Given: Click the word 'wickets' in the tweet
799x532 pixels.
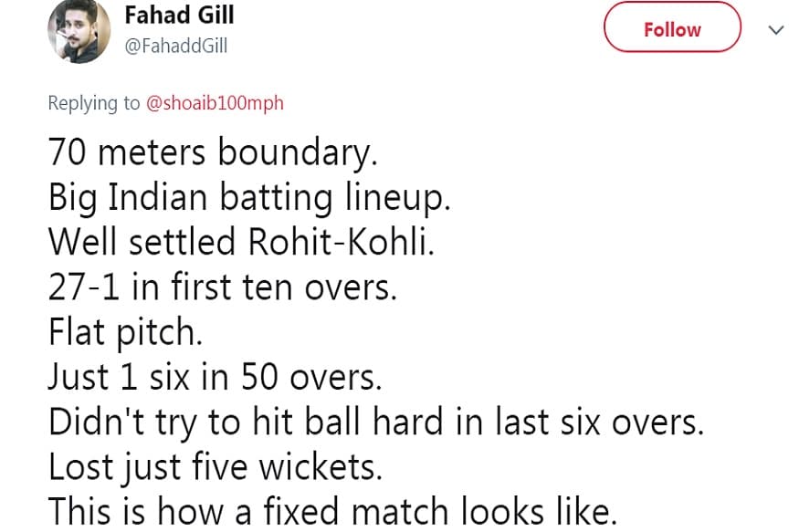Looking at the screenshot, I should tap(321, 467).
